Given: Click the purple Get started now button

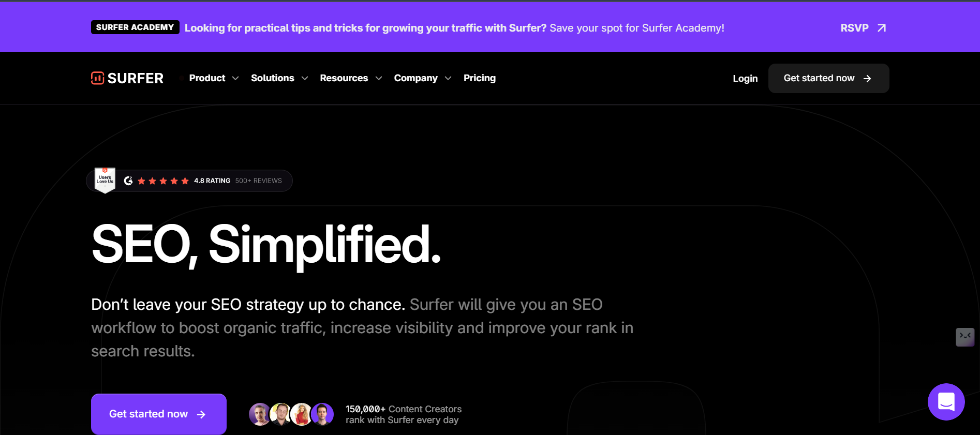Looking at the screenshot, I should [158, 414].
